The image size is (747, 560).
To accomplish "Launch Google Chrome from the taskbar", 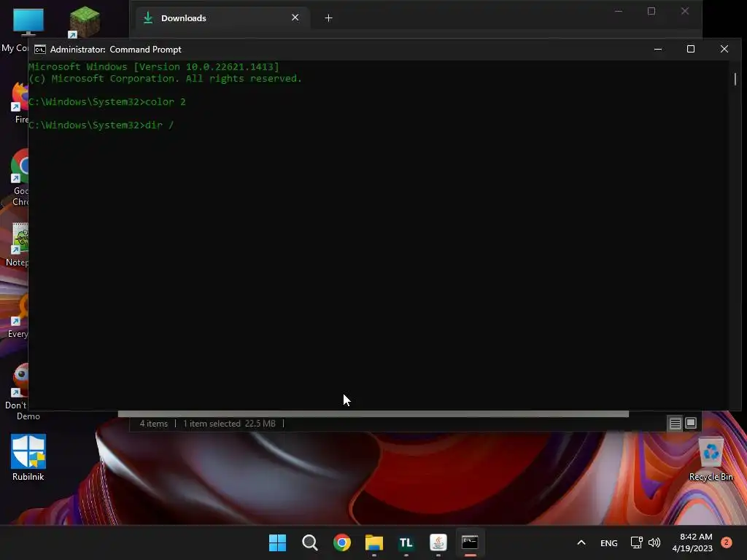I will tap(341, 542).
